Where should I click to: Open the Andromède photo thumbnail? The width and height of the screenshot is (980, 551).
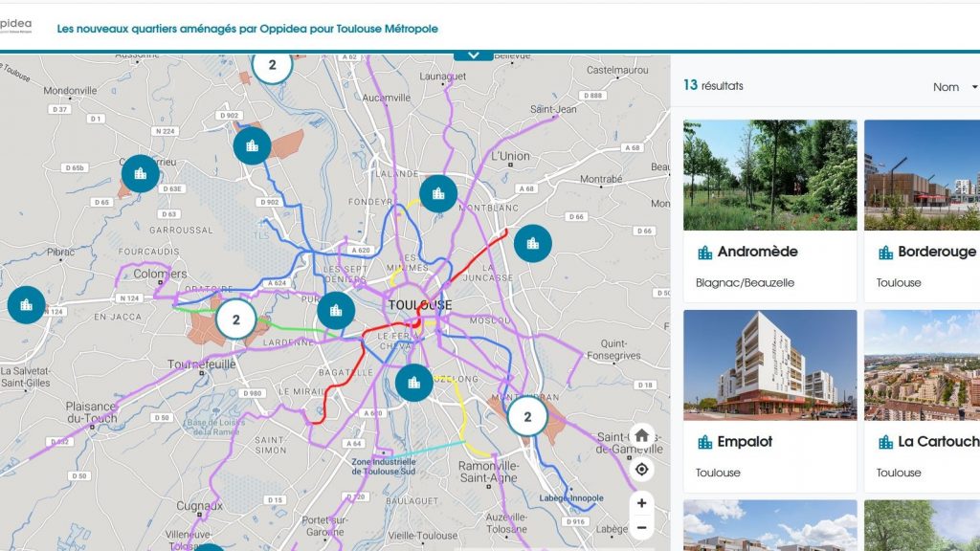coord(770,175)
